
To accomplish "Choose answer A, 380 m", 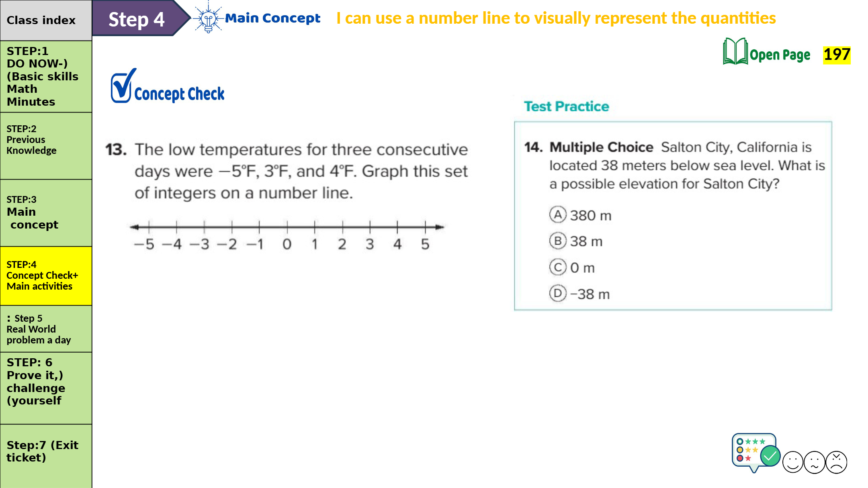I will 558,215.
